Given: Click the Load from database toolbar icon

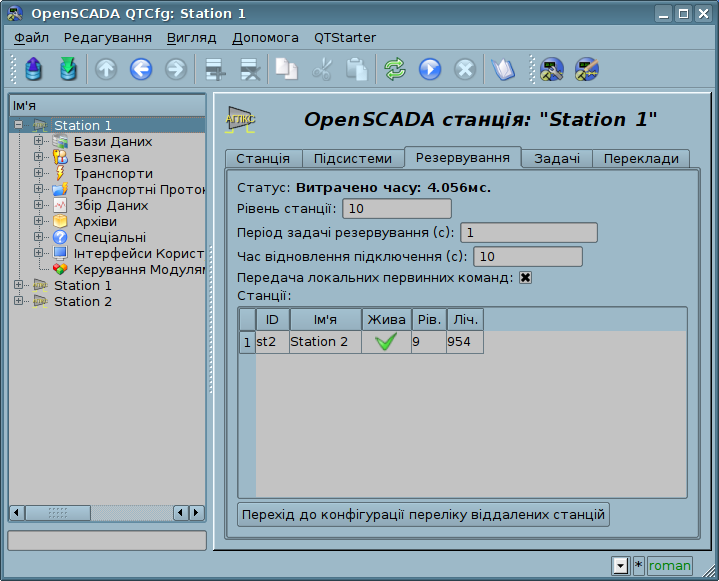Looking at the screenshot, I should [35, 69].
